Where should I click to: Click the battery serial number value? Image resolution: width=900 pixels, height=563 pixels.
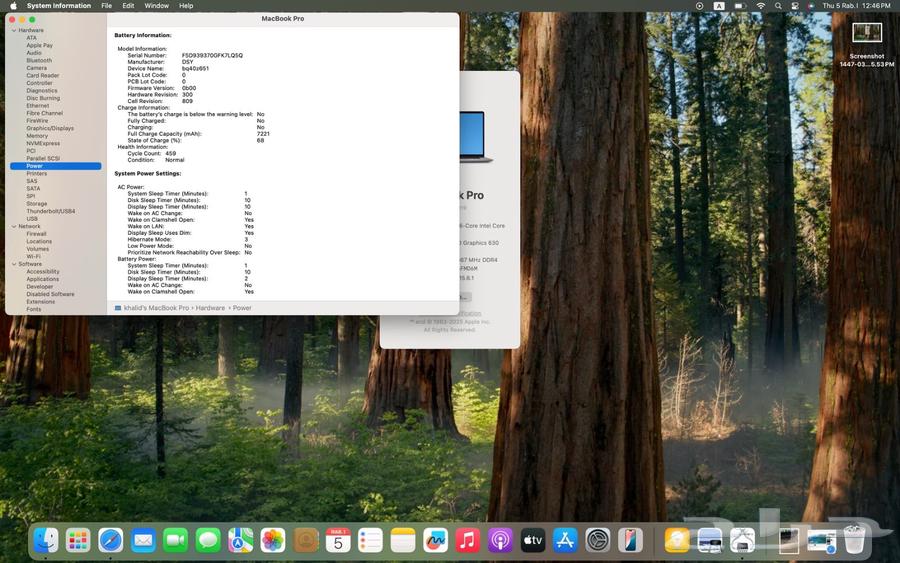point(212,56)
